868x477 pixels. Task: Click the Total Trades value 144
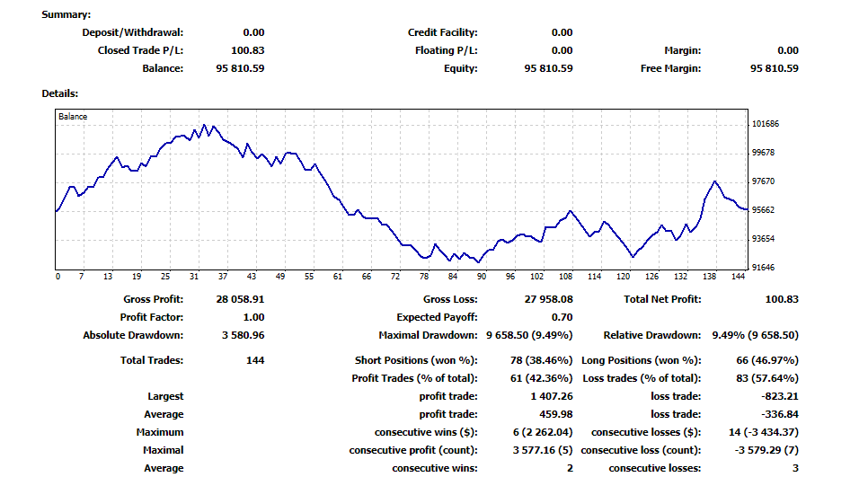254,360
